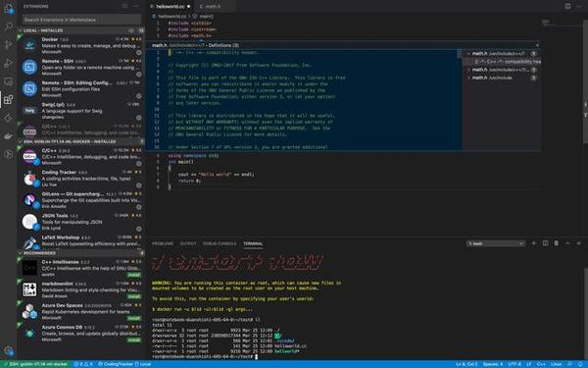Open manage gear for remote C/C++ extension
The height and width of the screenshot is (368, 588).
tap(139, 163)
